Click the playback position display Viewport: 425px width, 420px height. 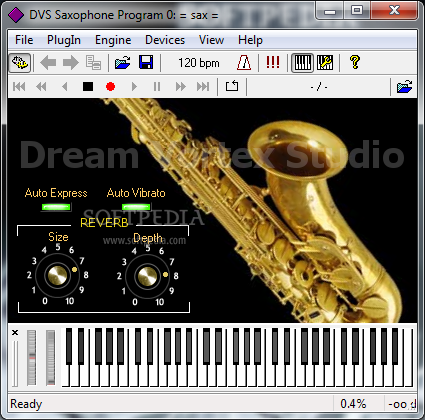tap(319, 87)
